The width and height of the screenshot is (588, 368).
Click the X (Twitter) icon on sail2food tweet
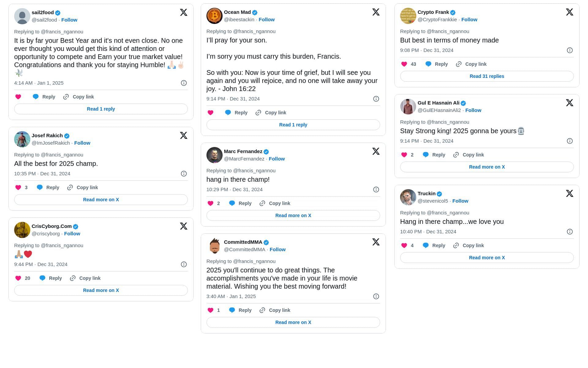tap(183, 12)
